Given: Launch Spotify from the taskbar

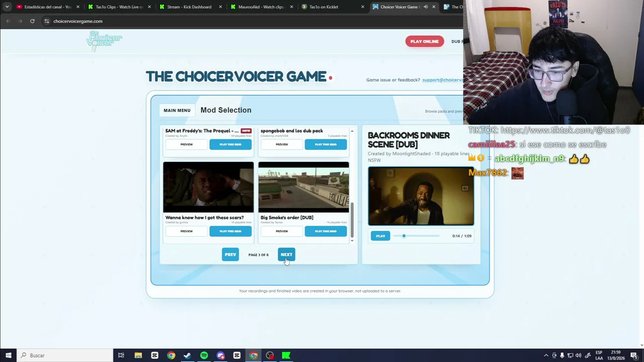Looking at the screenshot, I should tap(204, 355).
